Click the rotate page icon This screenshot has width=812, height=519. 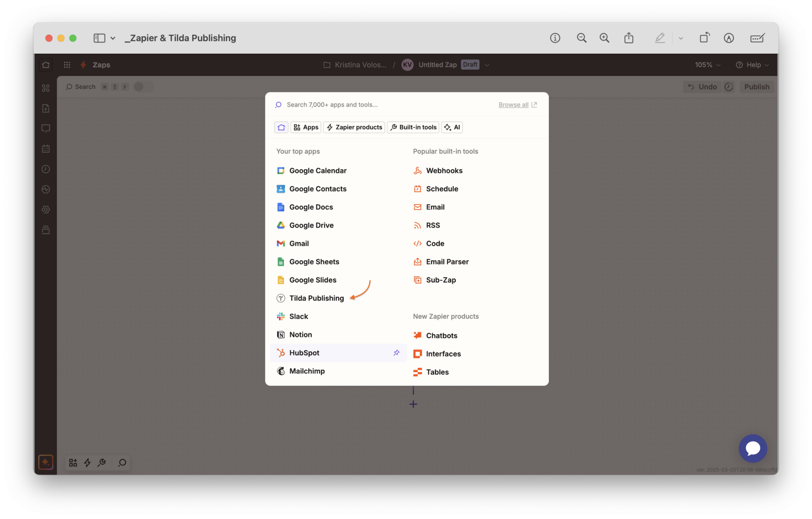704,38
